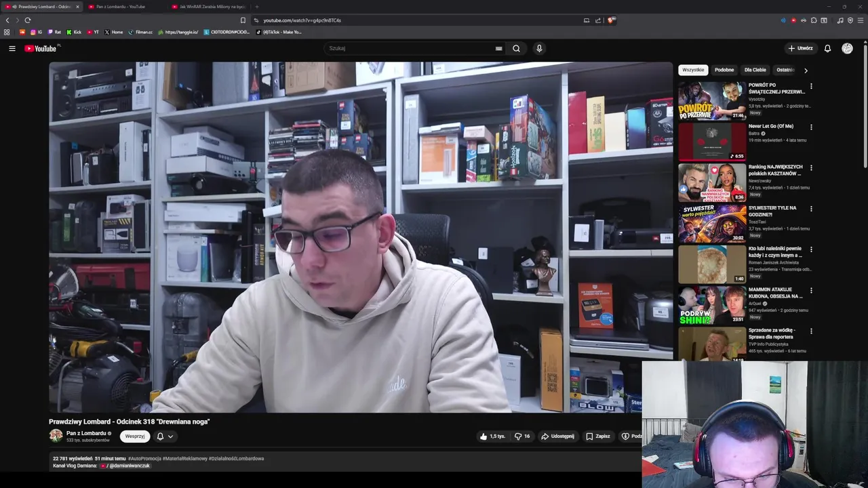The height and width of the screenshot is (488, 868).
Task: Click the 'Utwórz' create button
Action: 800,48
